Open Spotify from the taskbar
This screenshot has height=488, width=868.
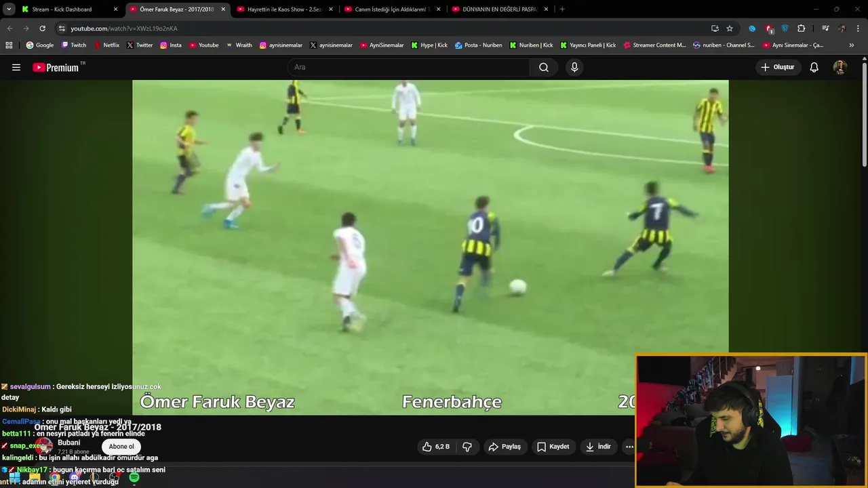(134, 478)
